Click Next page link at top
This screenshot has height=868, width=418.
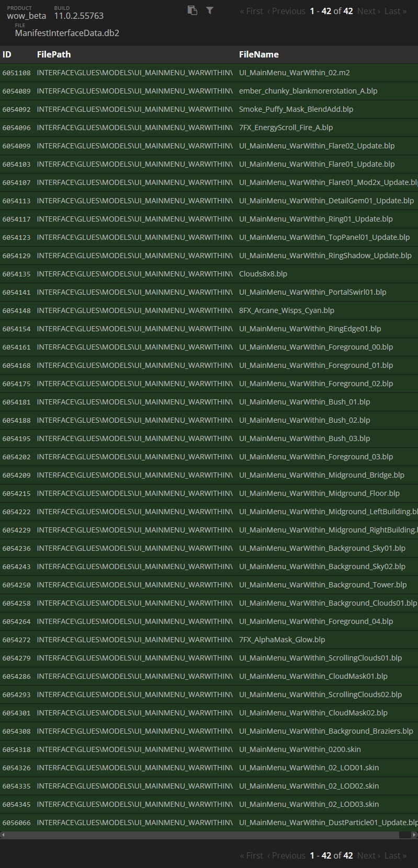tap(369, 11)
